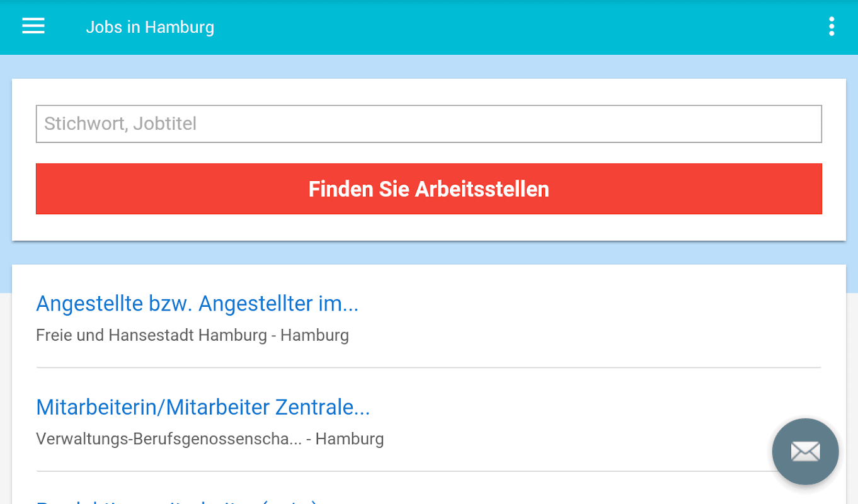Click empty right end of the keyword field
The width and height of the screenshot is (858, 504).
coord(756,123)
